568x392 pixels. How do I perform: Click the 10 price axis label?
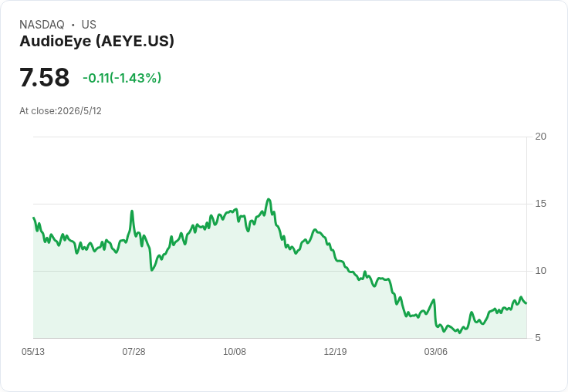click(541, 271)
